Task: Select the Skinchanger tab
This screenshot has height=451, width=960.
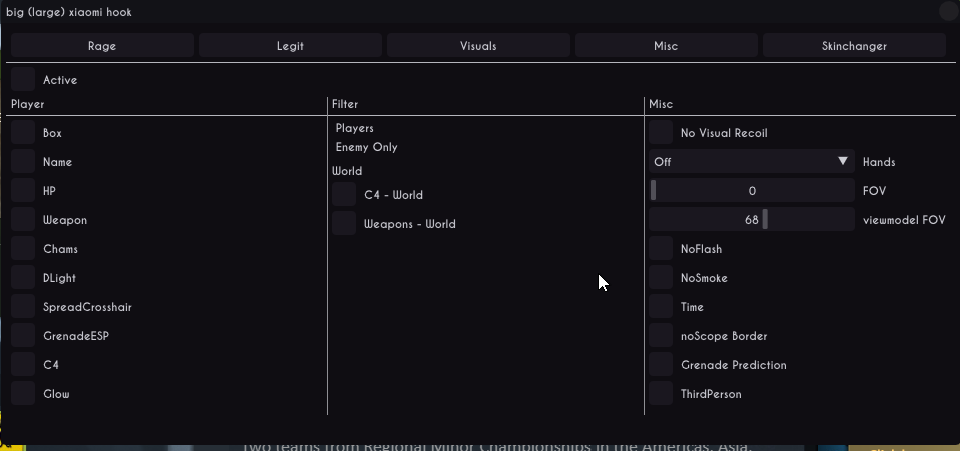Action: point(854,45)
